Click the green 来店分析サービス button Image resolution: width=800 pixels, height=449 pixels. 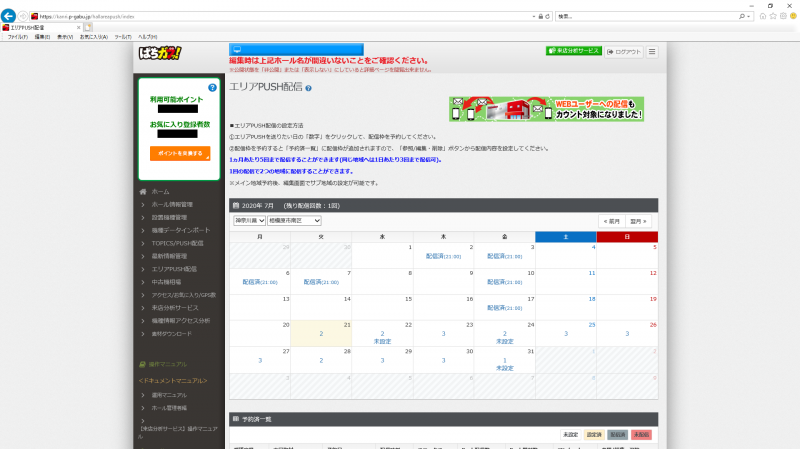(573, 51)
